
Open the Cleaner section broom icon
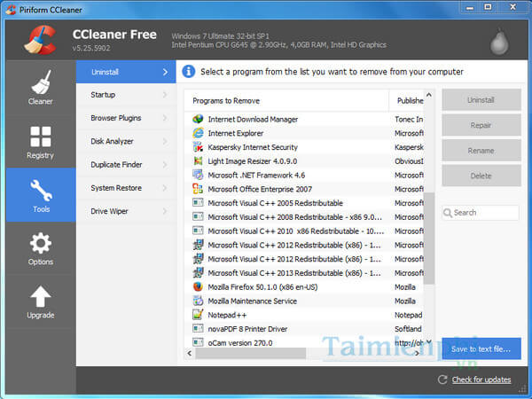(41, 82)
